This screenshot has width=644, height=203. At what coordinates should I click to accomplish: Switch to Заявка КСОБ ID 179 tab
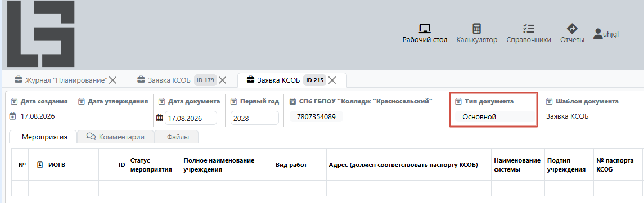point(176,80)
